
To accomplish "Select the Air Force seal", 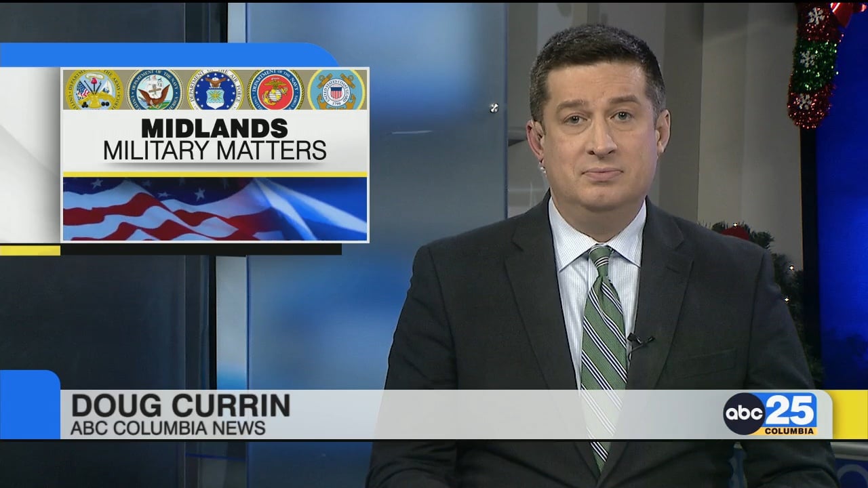I will point(215,89).
